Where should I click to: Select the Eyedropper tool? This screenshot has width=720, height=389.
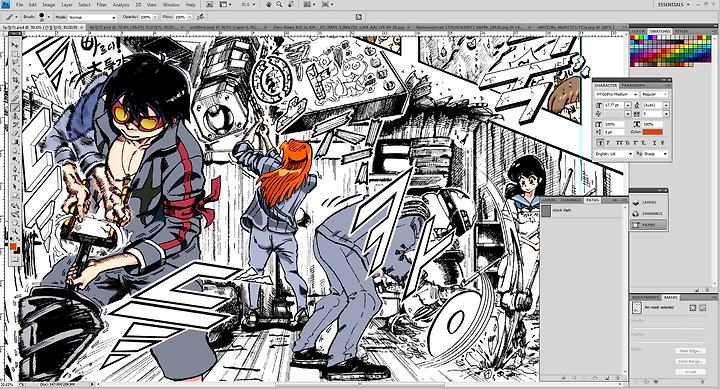point(15,89)
